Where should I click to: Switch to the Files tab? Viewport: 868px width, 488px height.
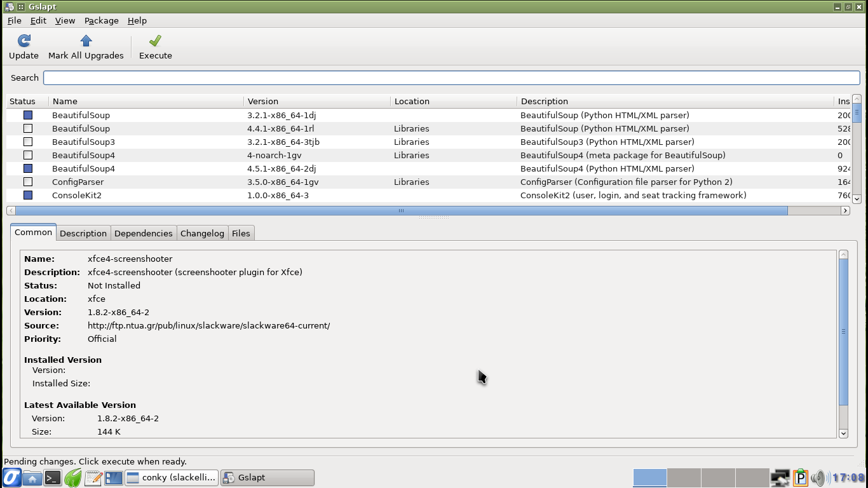pos(241,233)
